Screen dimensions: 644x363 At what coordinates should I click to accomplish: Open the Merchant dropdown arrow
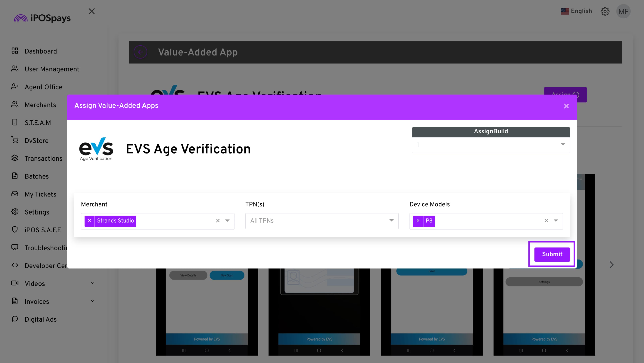pyautogui.click(x=227, y=221)
